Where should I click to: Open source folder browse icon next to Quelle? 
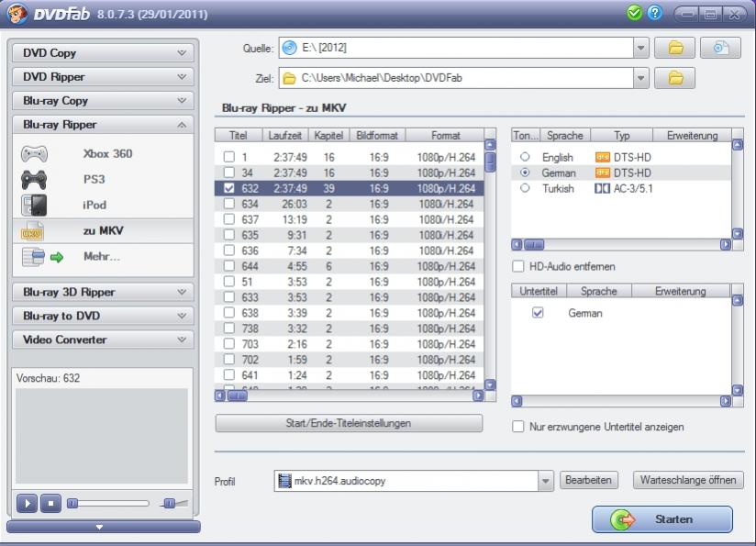click(675, 48)
